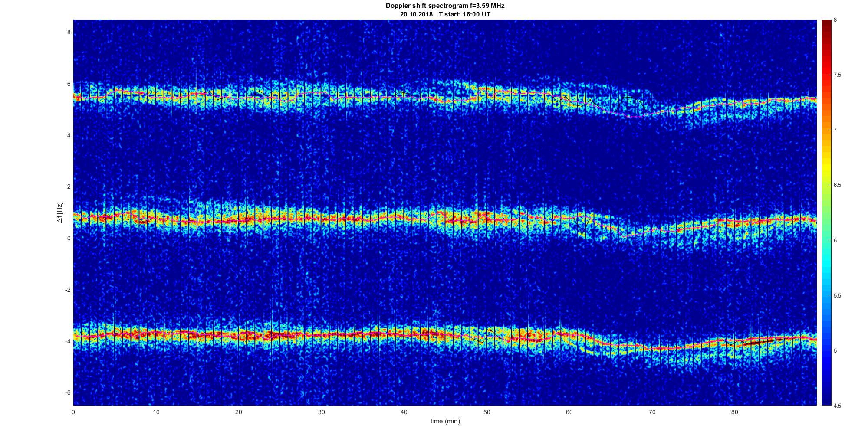Click y-axis tick label 6
868x435 pixels.
click(x=69, y=84)
